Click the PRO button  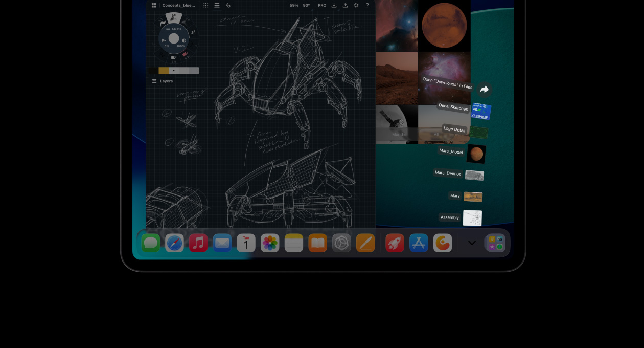coord(322,5)
